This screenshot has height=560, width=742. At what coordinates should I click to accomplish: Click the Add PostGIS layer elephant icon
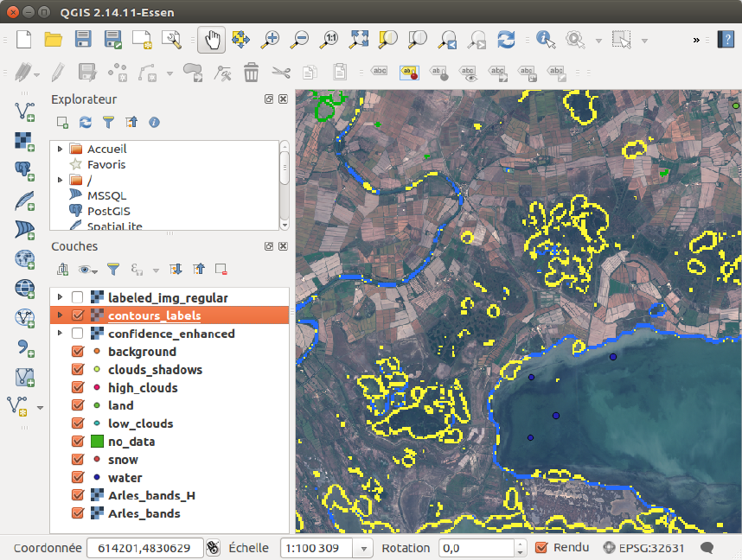point(24,169)
